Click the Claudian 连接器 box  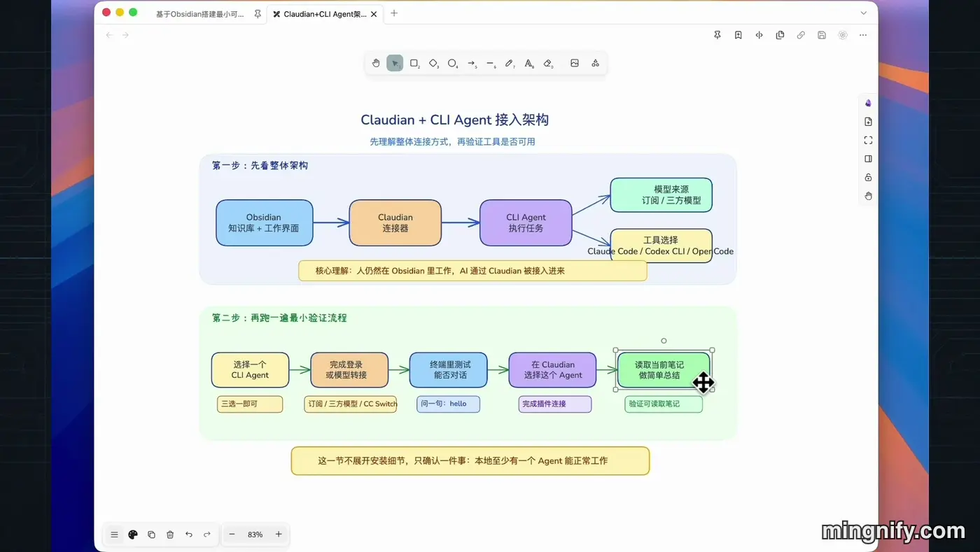395,222
